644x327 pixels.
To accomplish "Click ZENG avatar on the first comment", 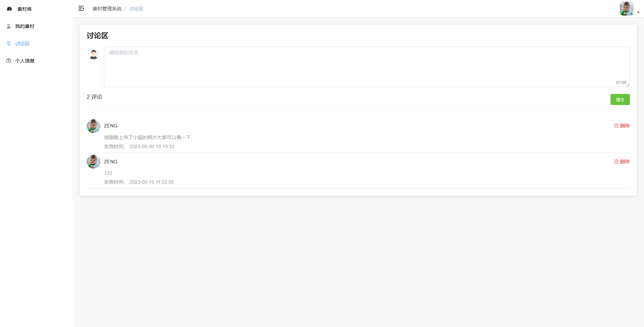I will (x=94, y=126).
